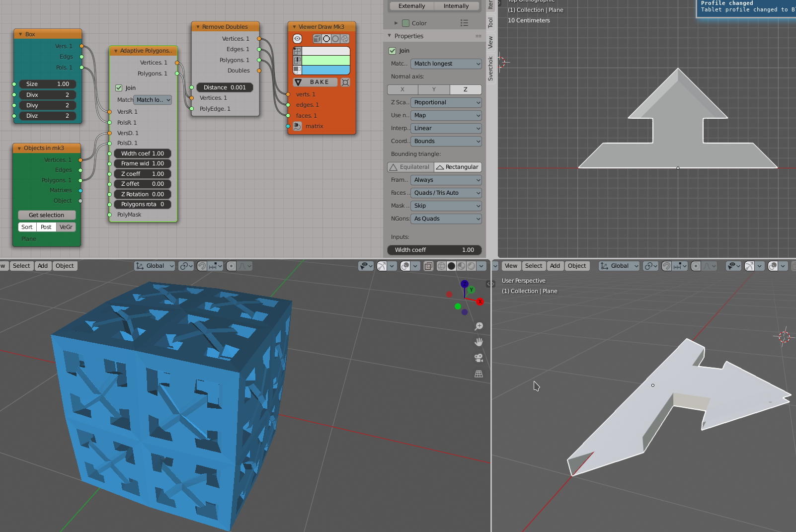Open the Mask Skip dropdown

coord(446,206)
